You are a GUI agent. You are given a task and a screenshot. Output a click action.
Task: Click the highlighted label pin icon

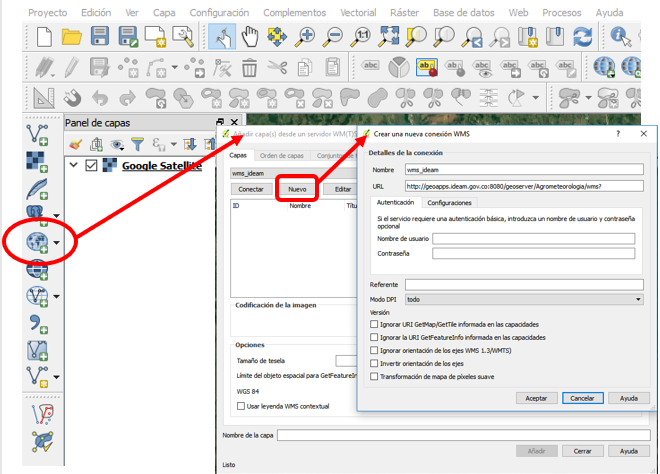(x=426, y=67)
